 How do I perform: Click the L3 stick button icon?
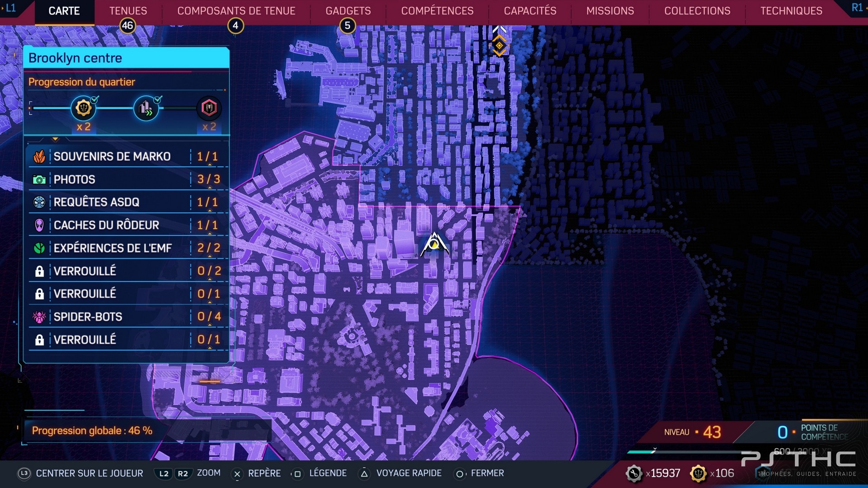click(24, 473)
